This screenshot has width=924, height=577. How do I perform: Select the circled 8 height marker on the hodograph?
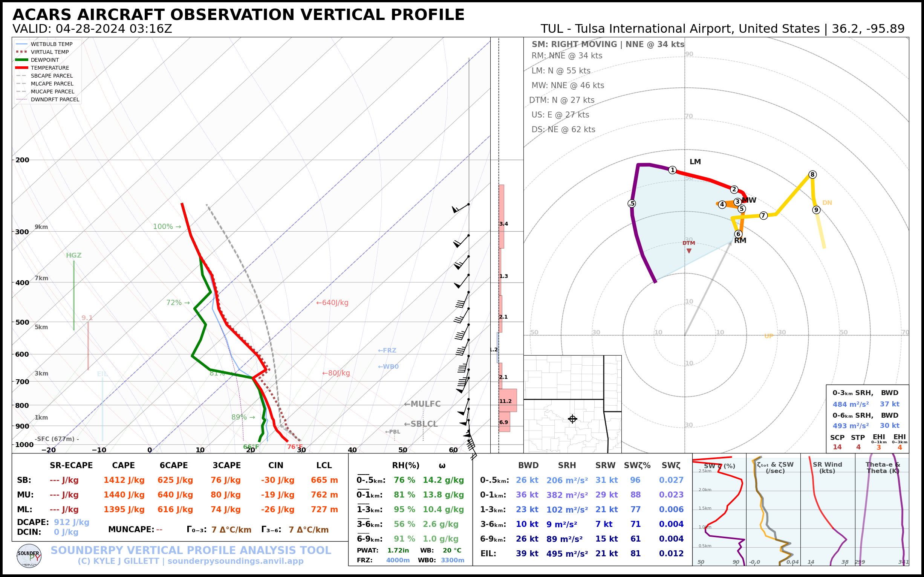click(812, 174)
